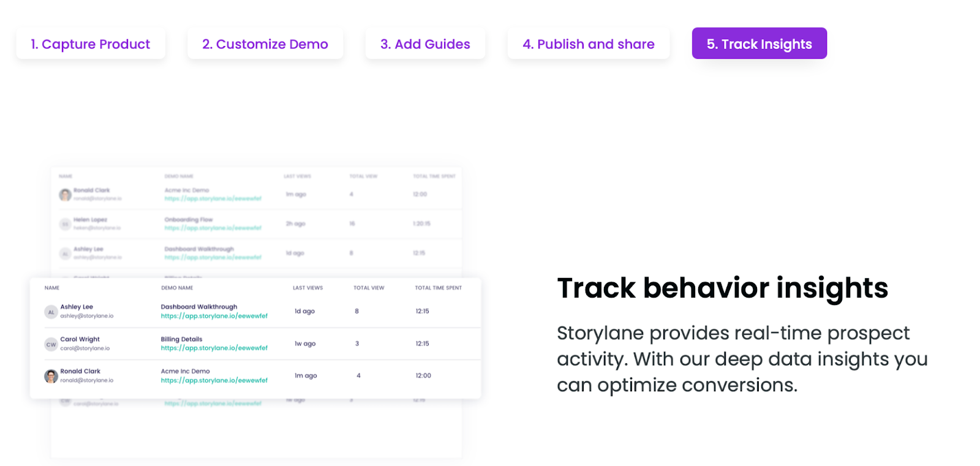Click Ashley Lee's AL avatar icon
Screen dimensions: 980x466
(x=51, y=312)
